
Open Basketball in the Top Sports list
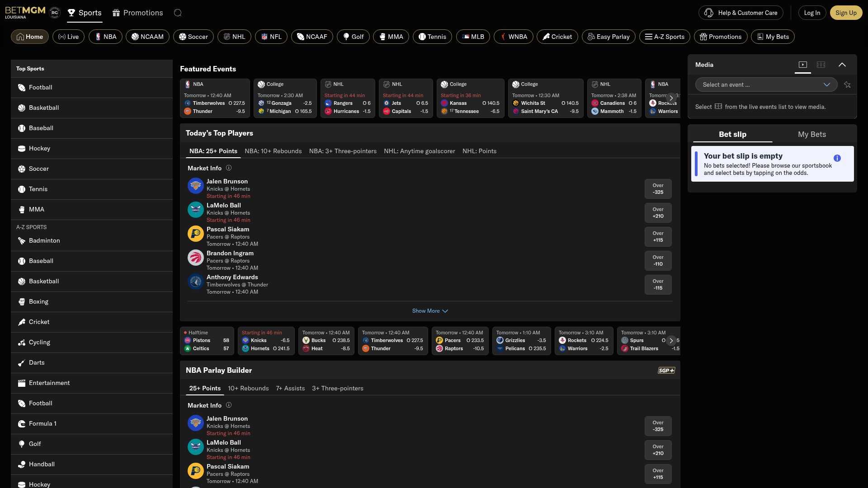coord(92,108)
